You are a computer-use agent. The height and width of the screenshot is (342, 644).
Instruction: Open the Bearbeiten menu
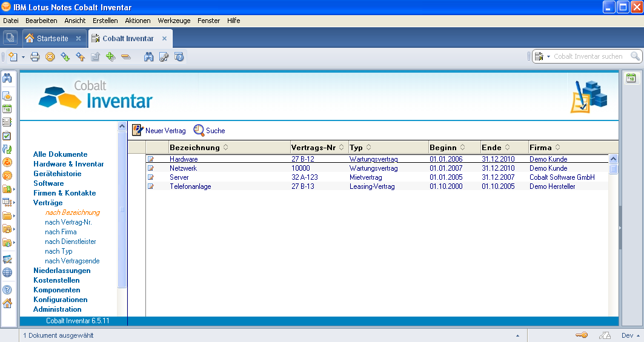point(41,21)
